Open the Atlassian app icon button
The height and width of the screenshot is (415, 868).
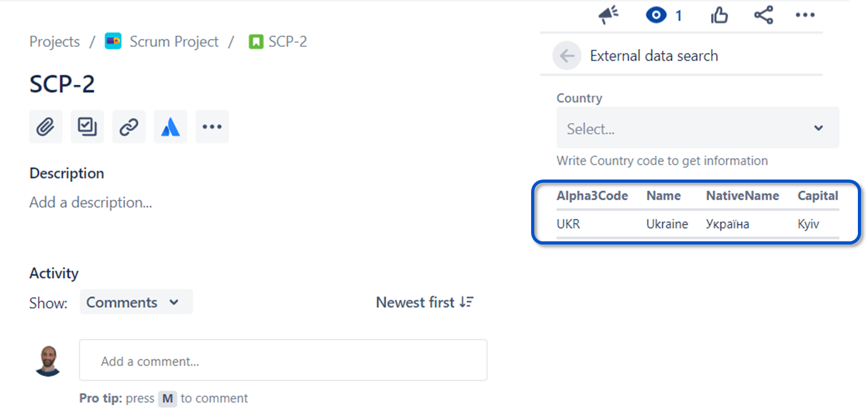pos(170,127)
